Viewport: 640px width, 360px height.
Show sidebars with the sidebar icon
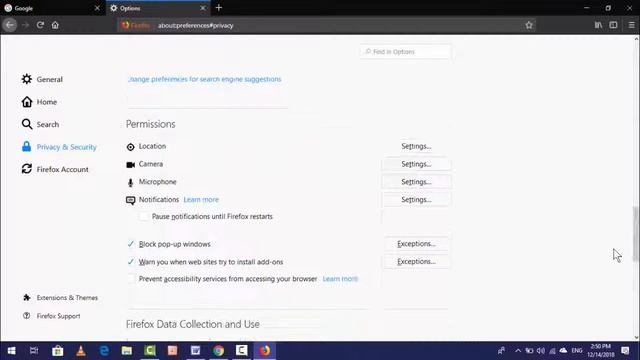pyautogui.click(x=613, y=25)
